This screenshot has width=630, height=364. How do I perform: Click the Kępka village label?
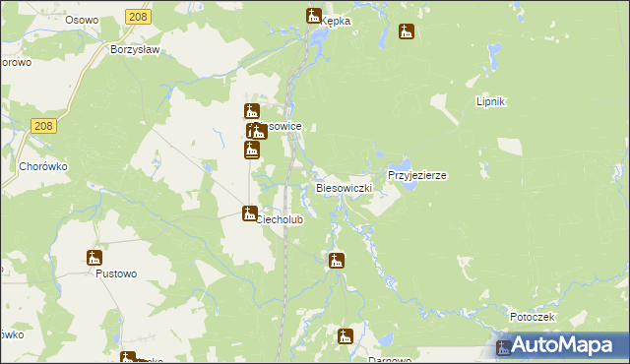pyautogui.click(x=336, y=22)
